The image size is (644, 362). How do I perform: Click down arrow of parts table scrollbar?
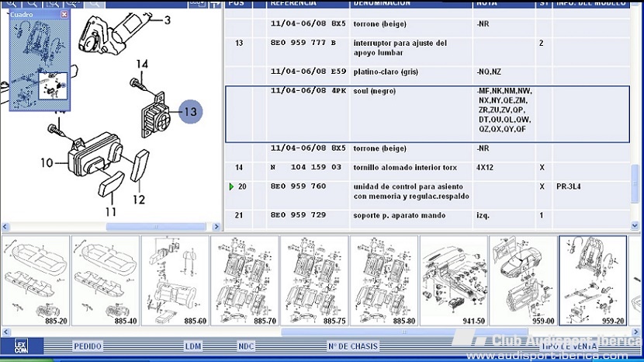(635, 225)
